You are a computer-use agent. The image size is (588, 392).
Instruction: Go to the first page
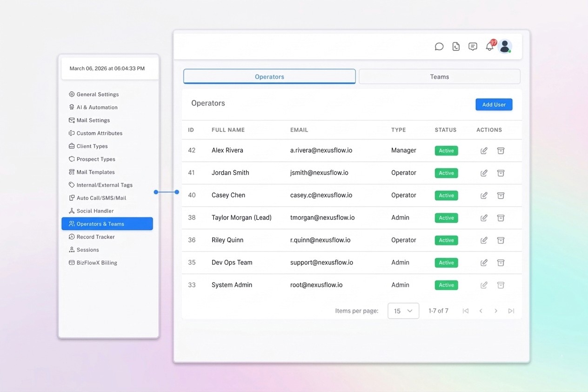click(x=465, y=311)
